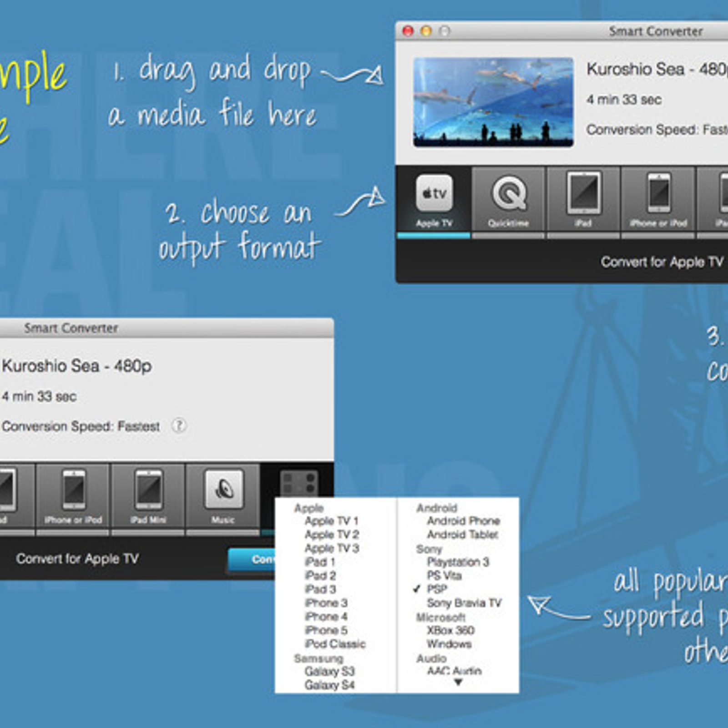Choose iPhone 4 from menu
728x728 pixels.
(326, 617)
